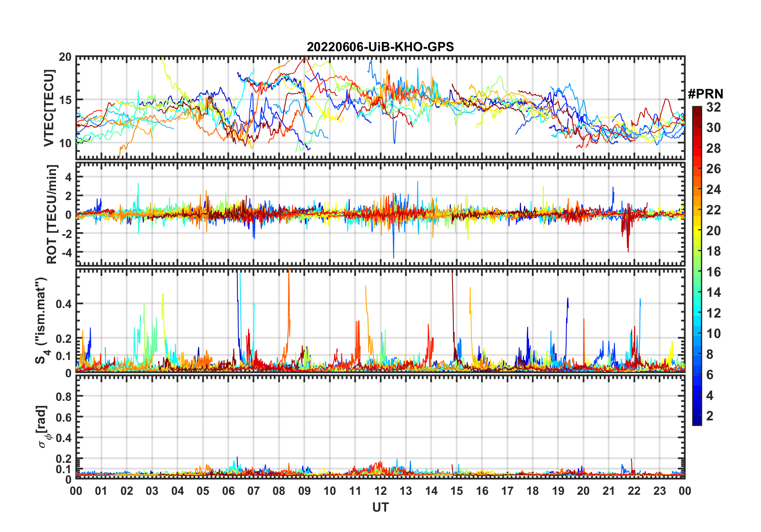Click the "03" hour tick on UT axis
761x532 pixels.
152,491
